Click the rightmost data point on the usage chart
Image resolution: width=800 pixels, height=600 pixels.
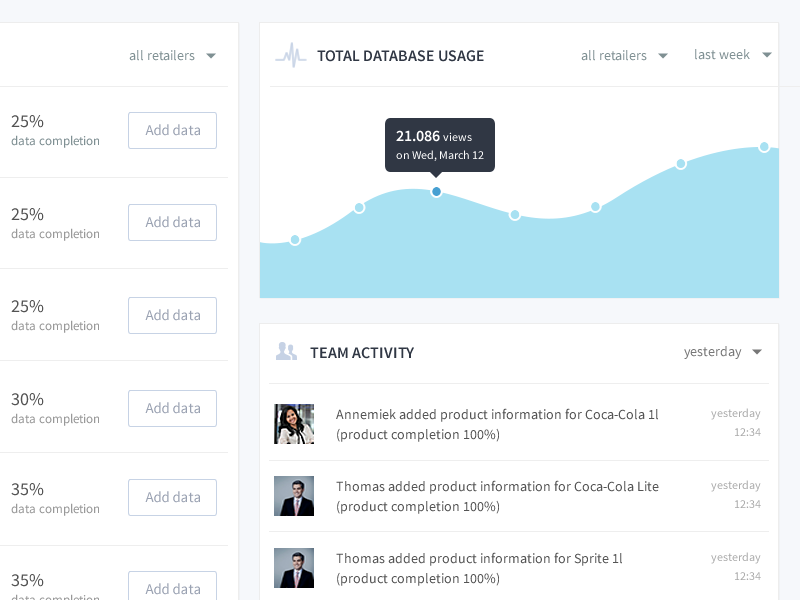pyautogui.click(x=764, y=147)
